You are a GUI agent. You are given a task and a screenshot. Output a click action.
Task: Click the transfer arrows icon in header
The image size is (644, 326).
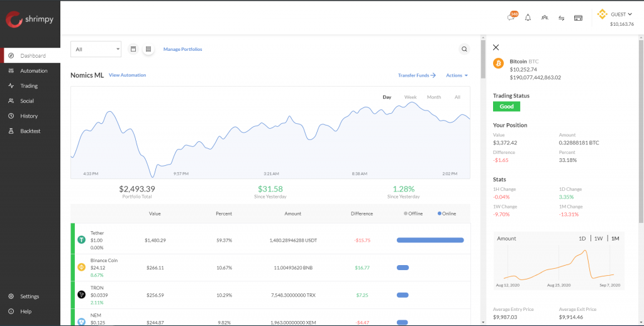click(562, 18)
